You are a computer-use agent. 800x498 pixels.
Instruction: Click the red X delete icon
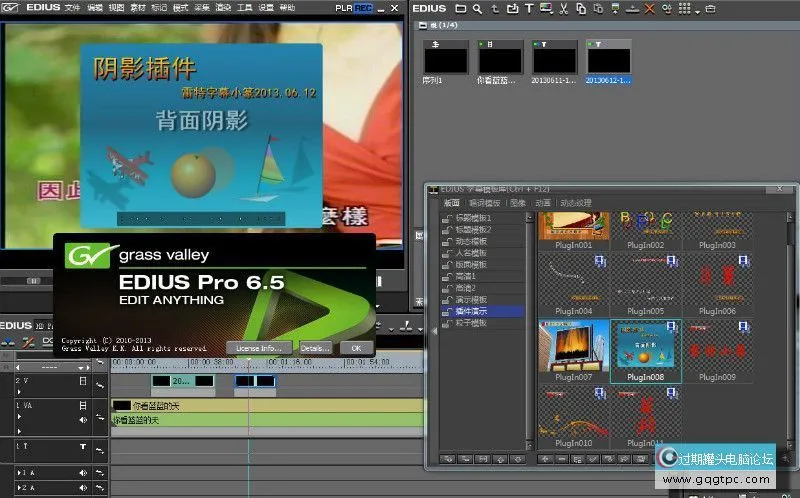click(x=649, y=9)
